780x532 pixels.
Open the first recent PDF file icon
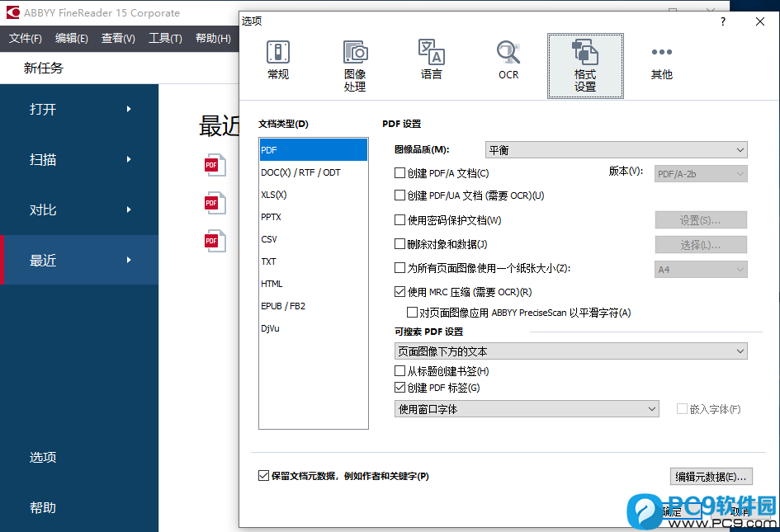[215, 165]
